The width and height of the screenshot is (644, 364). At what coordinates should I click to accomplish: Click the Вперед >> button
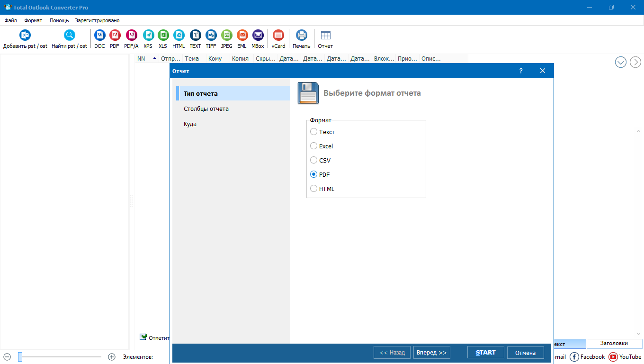point(431,353)
